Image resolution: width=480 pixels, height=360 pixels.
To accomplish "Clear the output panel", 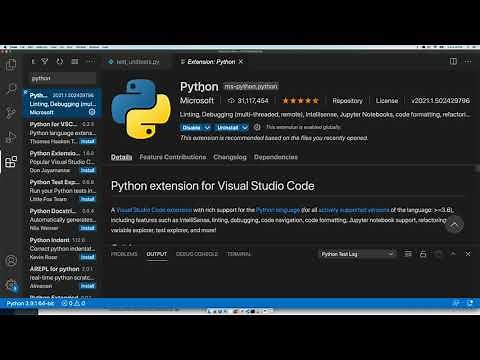I will tap(408, 254).
